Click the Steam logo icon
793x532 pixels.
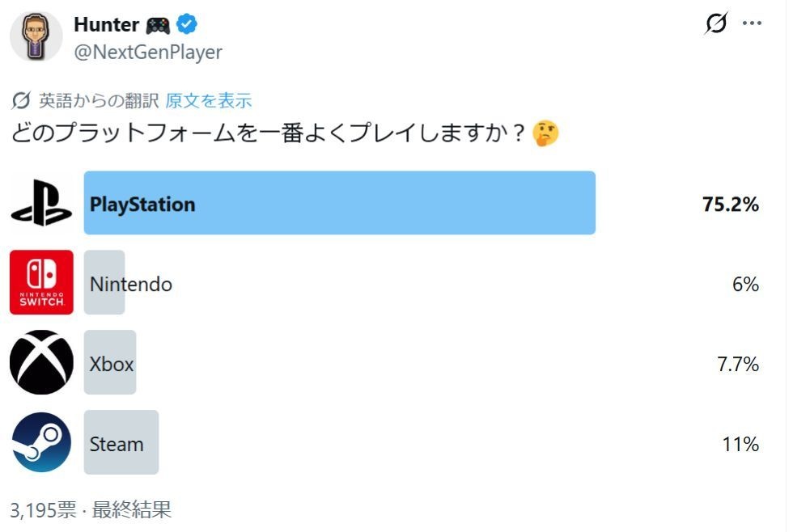pyautogui.click(x=41, y=442)
